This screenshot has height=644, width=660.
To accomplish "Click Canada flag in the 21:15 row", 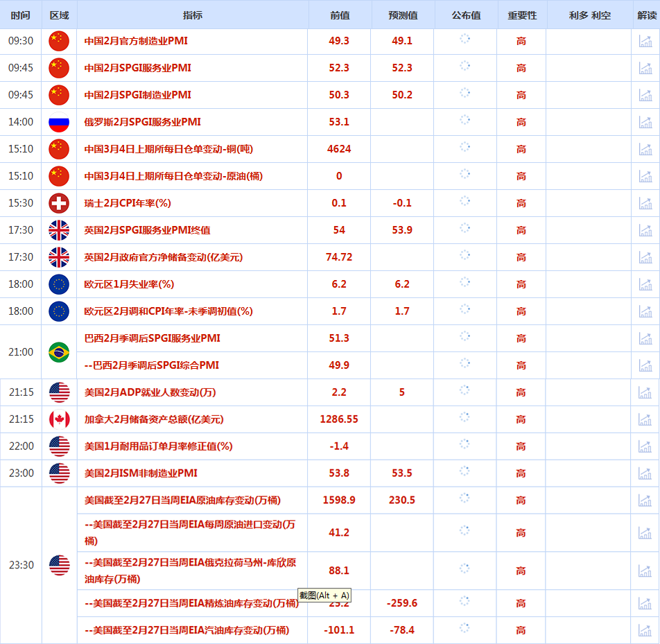I will pyautogui.click(x=60, y=419).
